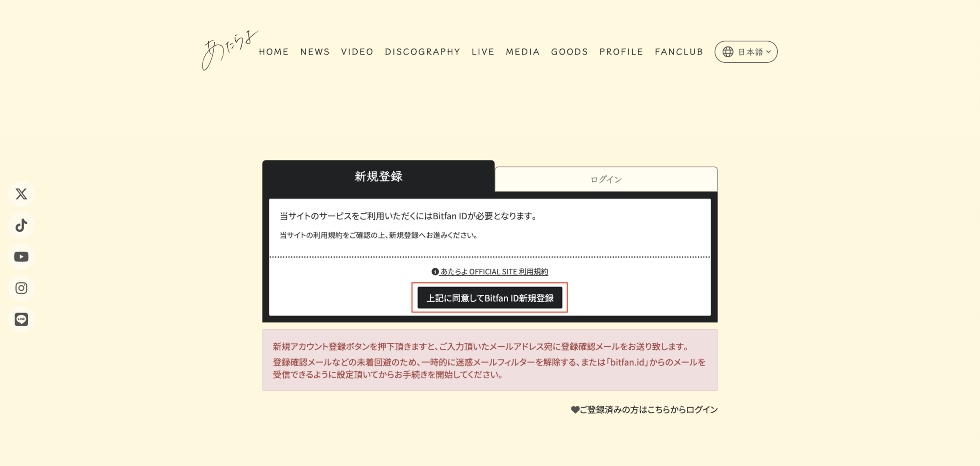This screenshot has height=466, width=980.
Task: Click the あたらよ handwritten logo
Action: [229, 51]
